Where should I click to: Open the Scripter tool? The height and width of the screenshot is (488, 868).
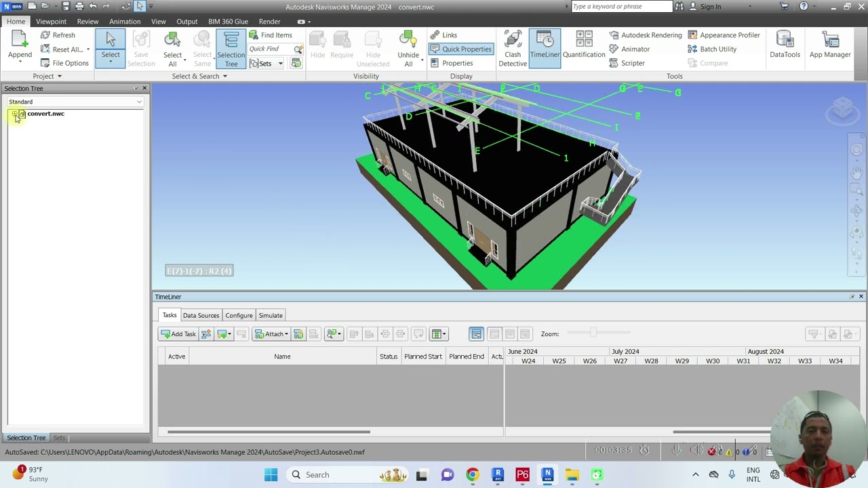click(x=627, y=63)
